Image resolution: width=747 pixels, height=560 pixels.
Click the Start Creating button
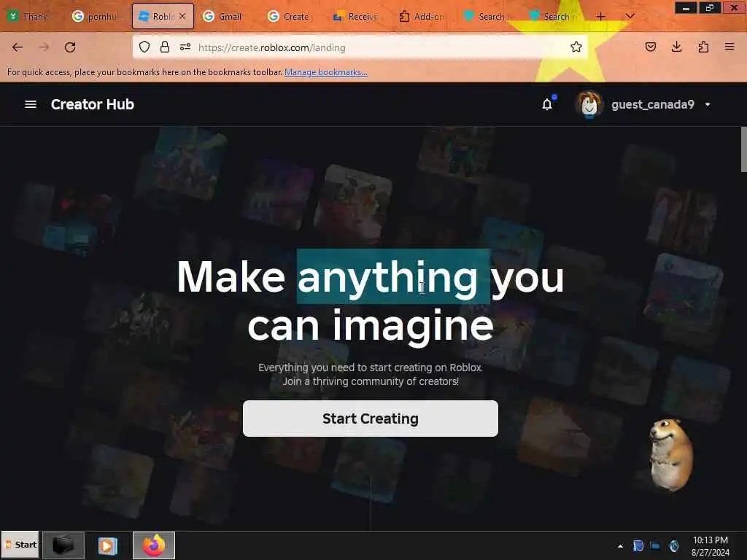click(370, 419)
